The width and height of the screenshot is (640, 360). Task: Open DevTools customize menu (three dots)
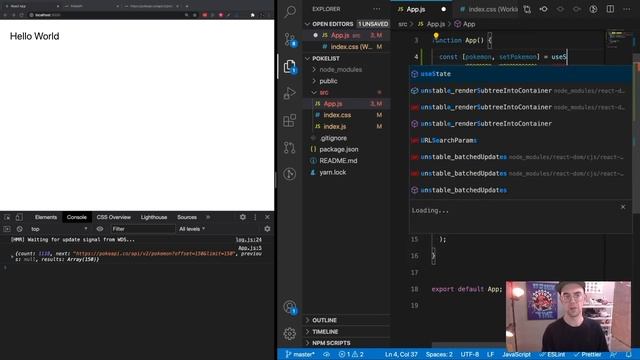tap(255, 217)
